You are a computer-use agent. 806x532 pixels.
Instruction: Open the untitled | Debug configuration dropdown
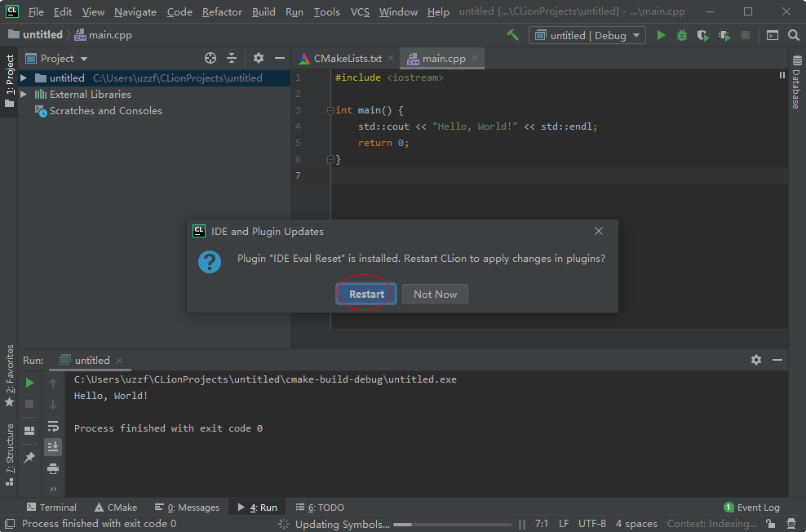(x=587, y=35)
